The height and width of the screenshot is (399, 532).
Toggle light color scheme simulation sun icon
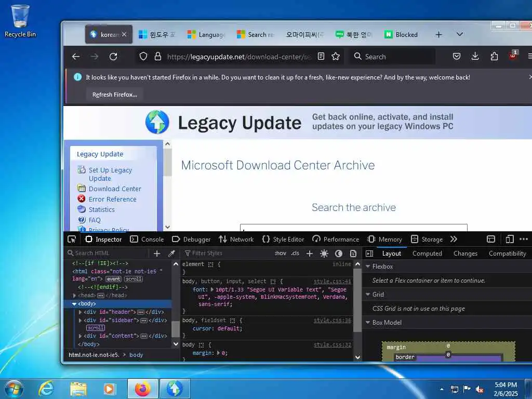[x=324, y=254]
